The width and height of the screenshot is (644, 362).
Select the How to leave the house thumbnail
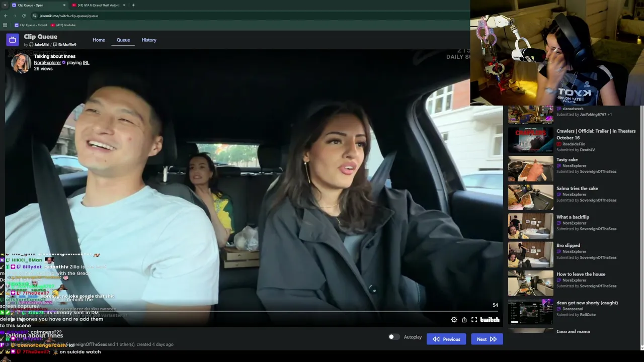(530, 283)
